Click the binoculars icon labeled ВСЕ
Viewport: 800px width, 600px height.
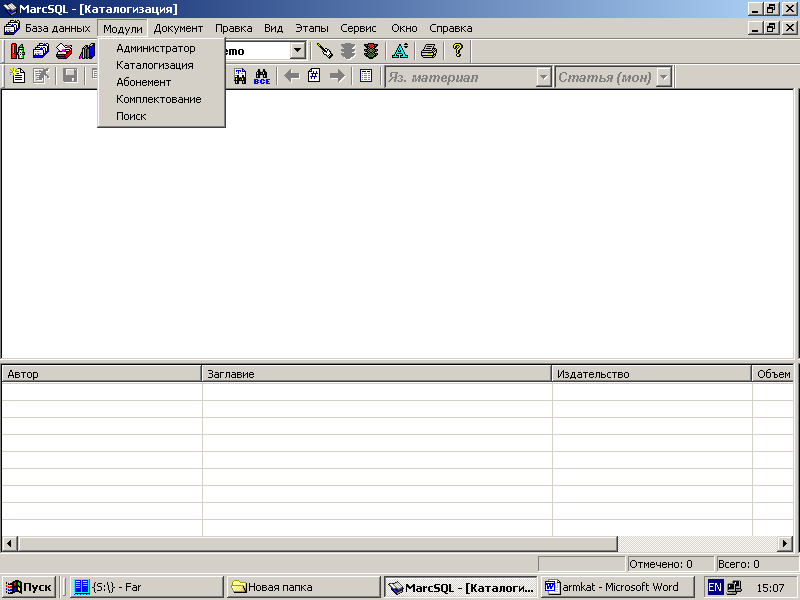point(262,77)
